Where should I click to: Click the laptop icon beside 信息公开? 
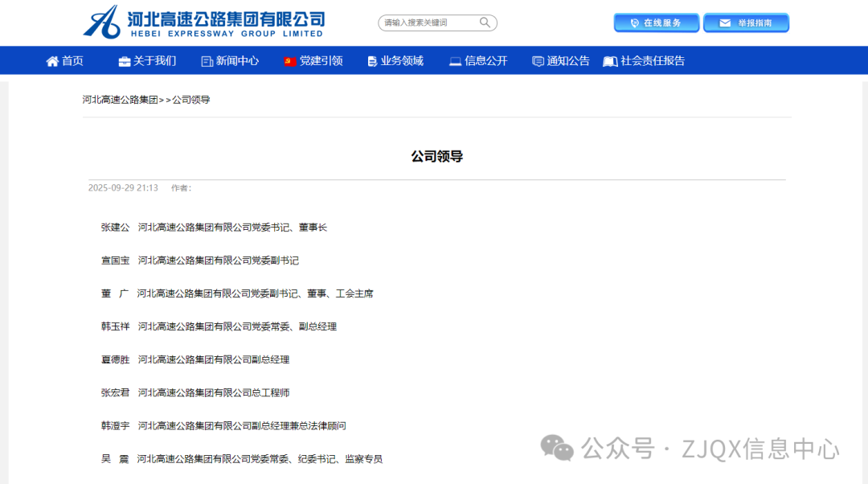[x=455, y=61]
